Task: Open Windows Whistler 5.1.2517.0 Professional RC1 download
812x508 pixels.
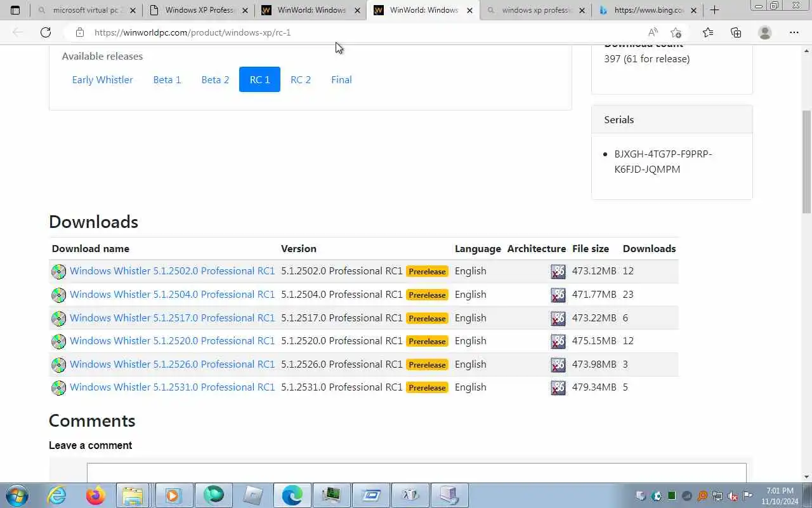Action: (172, 317)
